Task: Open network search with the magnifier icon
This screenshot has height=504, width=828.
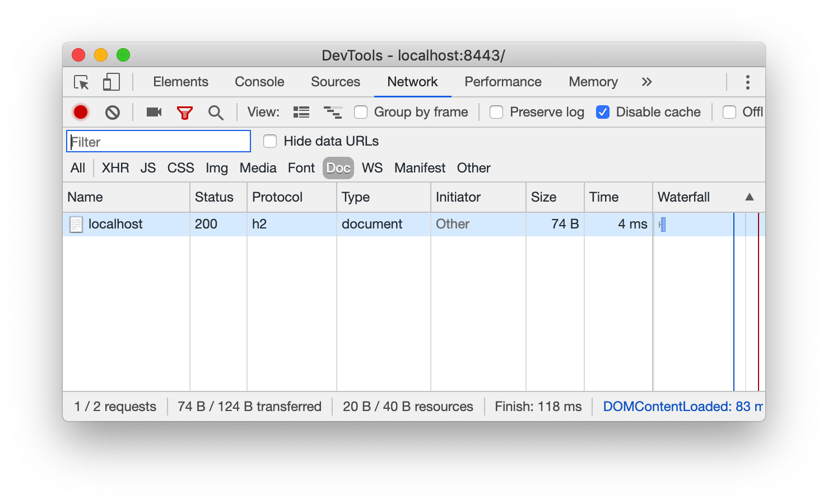Action: point(216,113)
